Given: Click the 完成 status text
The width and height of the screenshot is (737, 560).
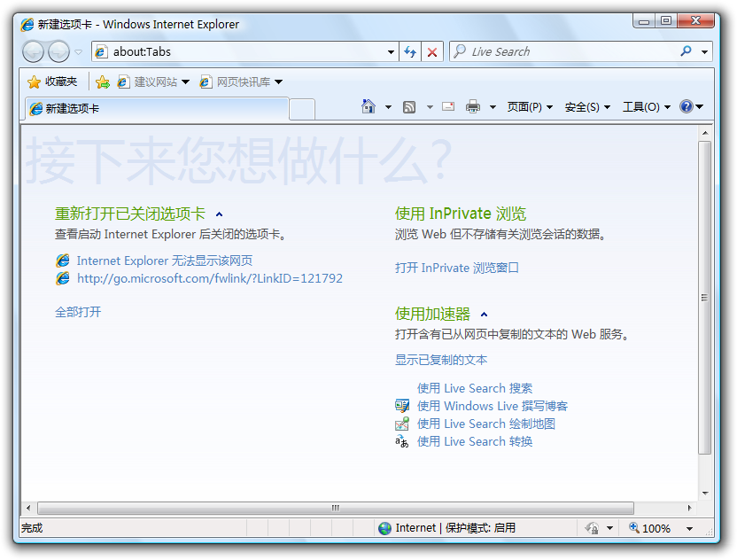Looking at the screenshot, I should [32, 528].
